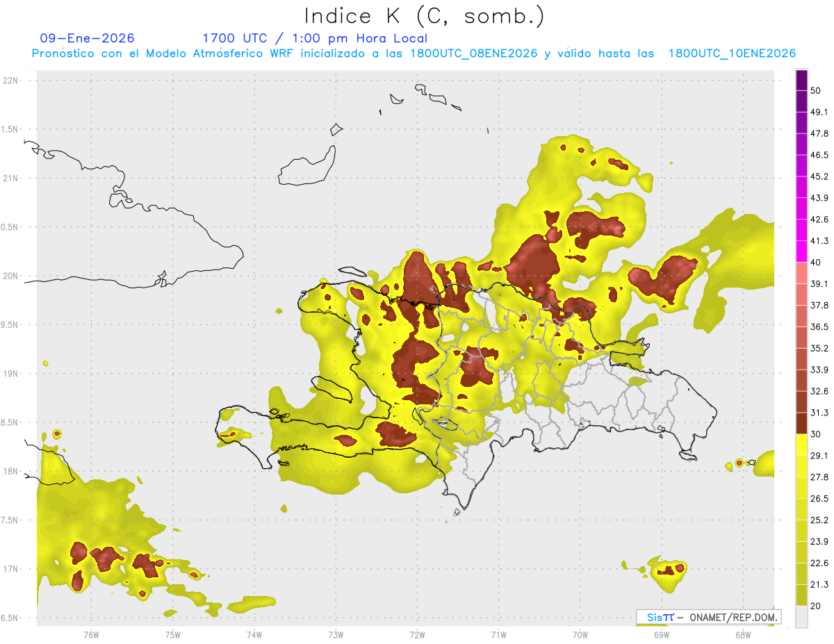Click the color bar label "39.1"

pyautogui.click(x=819, y=283)
